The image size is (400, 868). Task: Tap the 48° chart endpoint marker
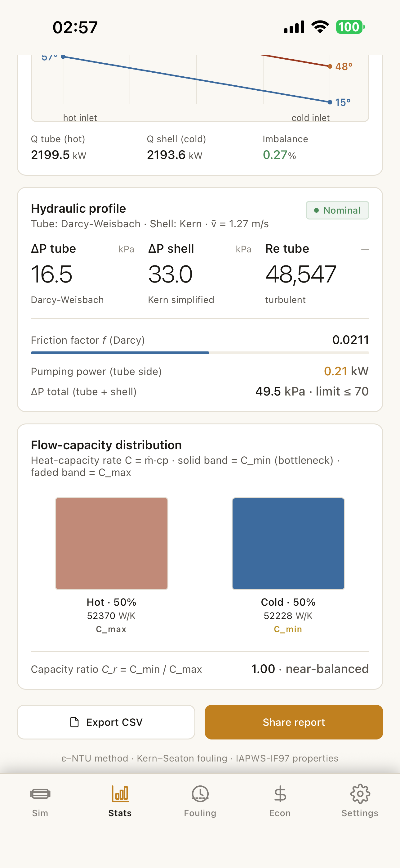tap(330, 66)
